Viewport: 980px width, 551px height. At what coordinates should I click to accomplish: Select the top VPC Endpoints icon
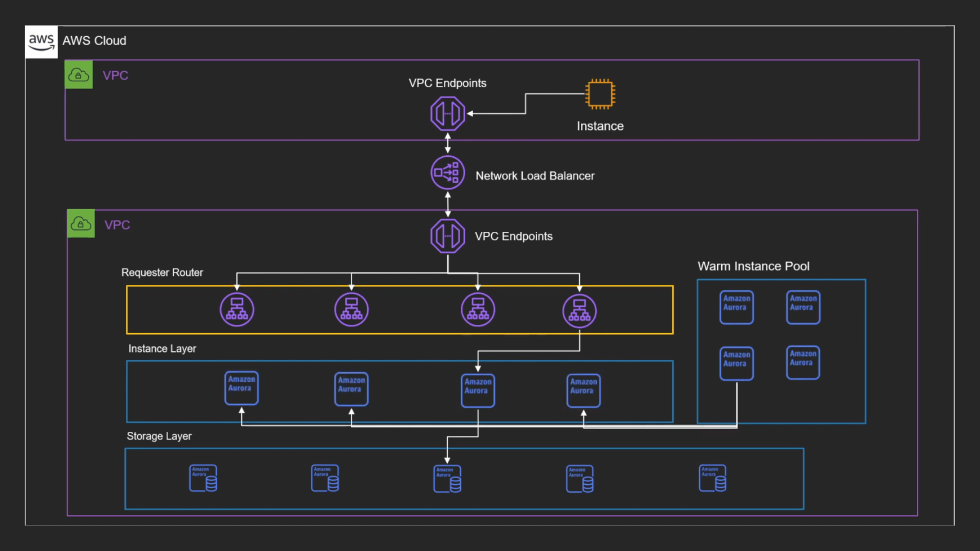click(447, 113)
